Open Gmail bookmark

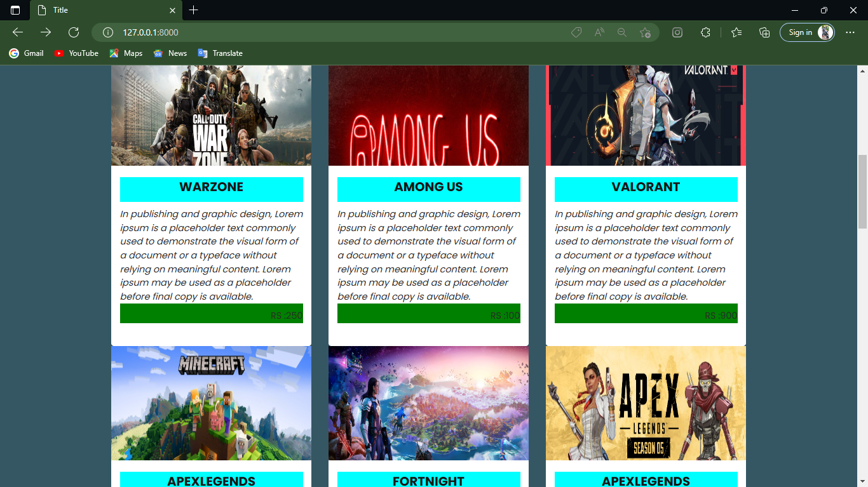(27, 53)
